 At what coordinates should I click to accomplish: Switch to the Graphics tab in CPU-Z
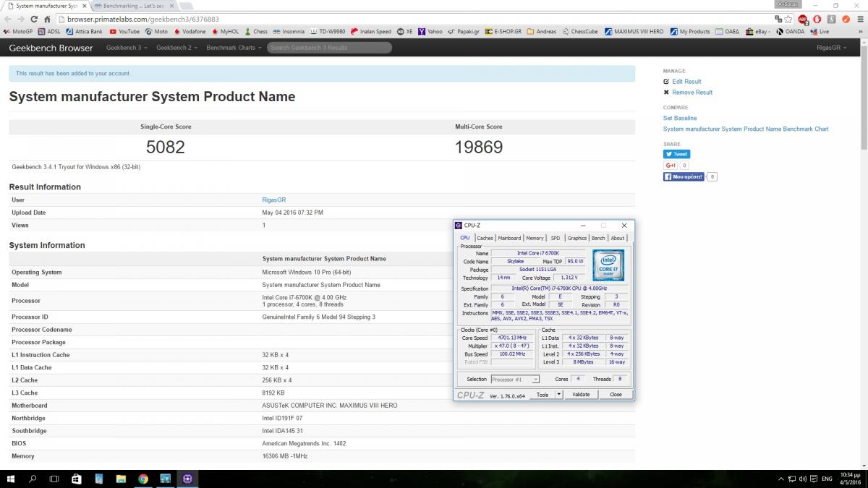pos(577,238)
